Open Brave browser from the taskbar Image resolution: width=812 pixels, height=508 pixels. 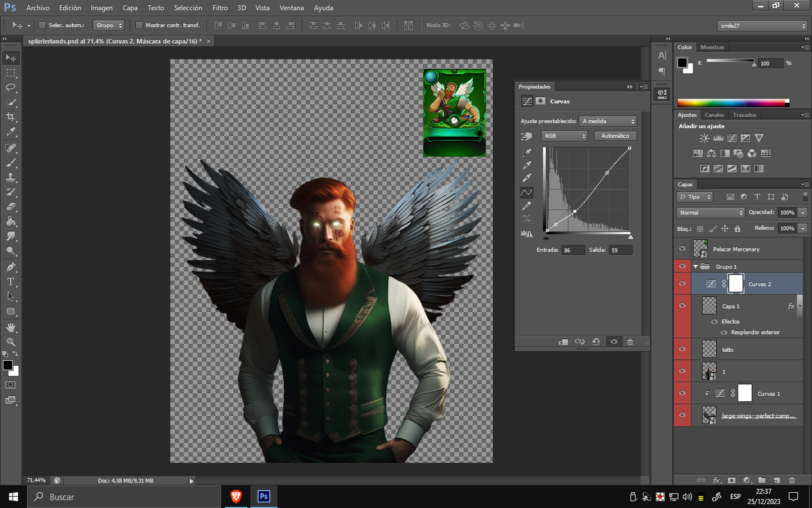click(x=236, y=497)
